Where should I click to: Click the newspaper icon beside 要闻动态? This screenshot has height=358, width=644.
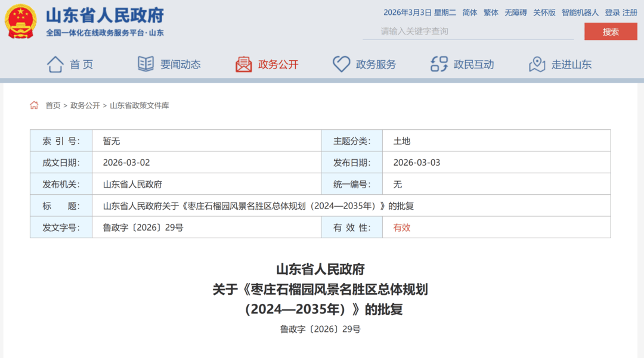click(145, 64)
